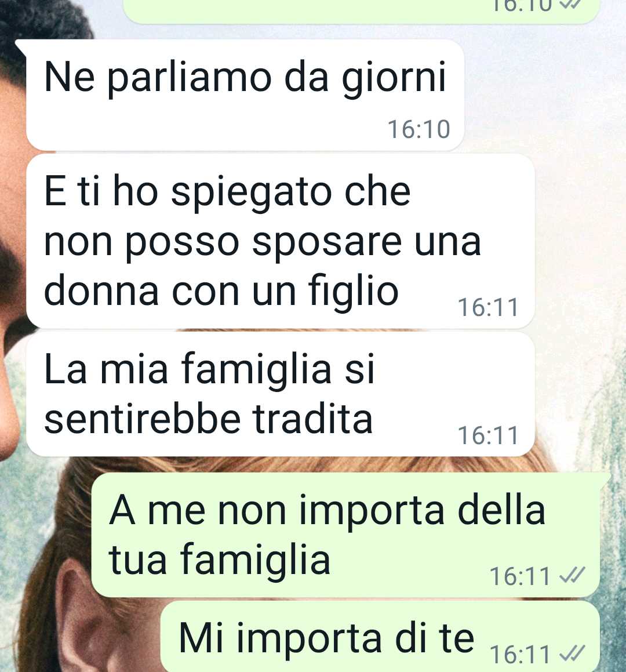The image size is (626, 672).
Task: Tap the 16:10 timestamp under 'Ne parliamo'
Action: (418, 129)
